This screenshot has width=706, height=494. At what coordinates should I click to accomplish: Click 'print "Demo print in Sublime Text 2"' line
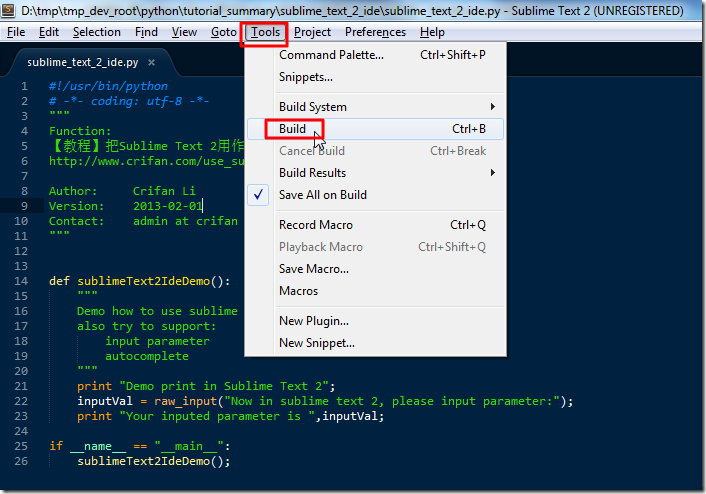(x=206, y=386)
